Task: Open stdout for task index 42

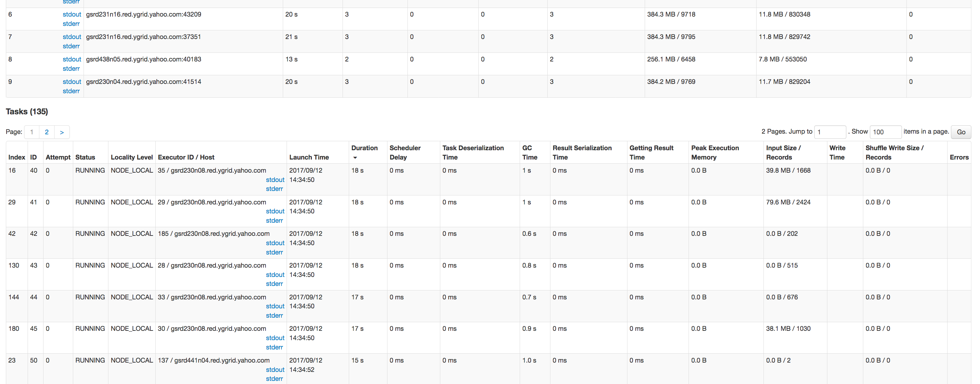Action: pyautogui.click(x=275, y=243)
